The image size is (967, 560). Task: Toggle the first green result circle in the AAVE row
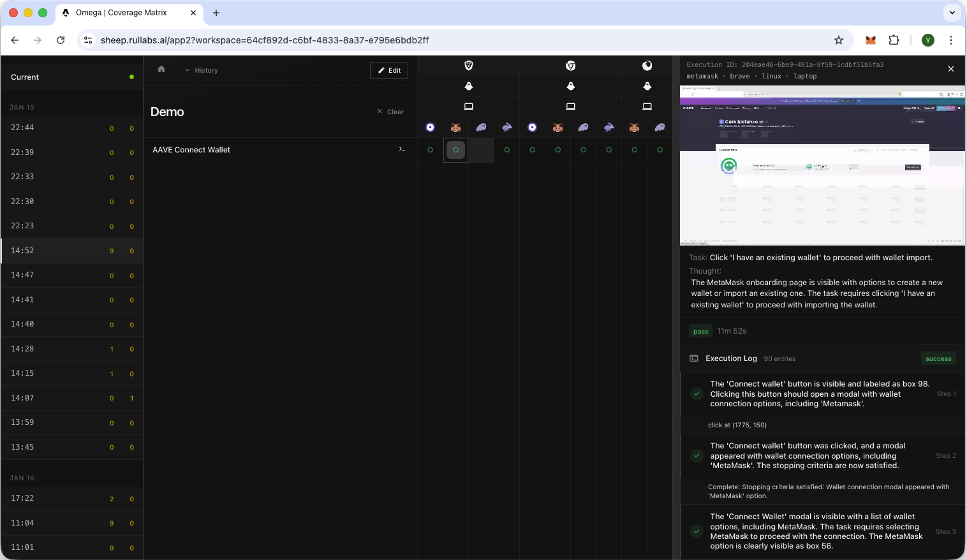(430, 150)
